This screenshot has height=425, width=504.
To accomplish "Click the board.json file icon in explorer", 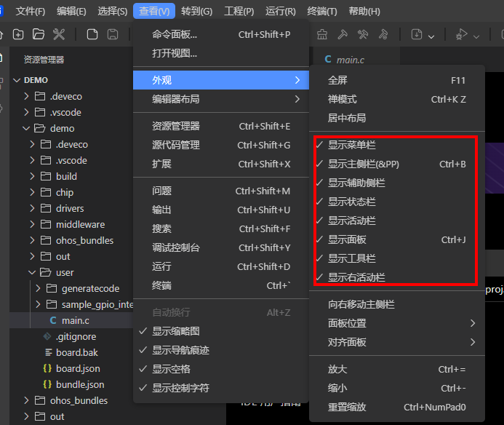I will (47, 368).
